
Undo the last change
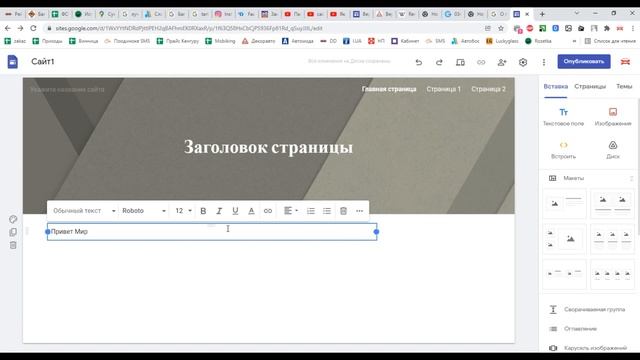pyautogui.click(x=419, y=62)
